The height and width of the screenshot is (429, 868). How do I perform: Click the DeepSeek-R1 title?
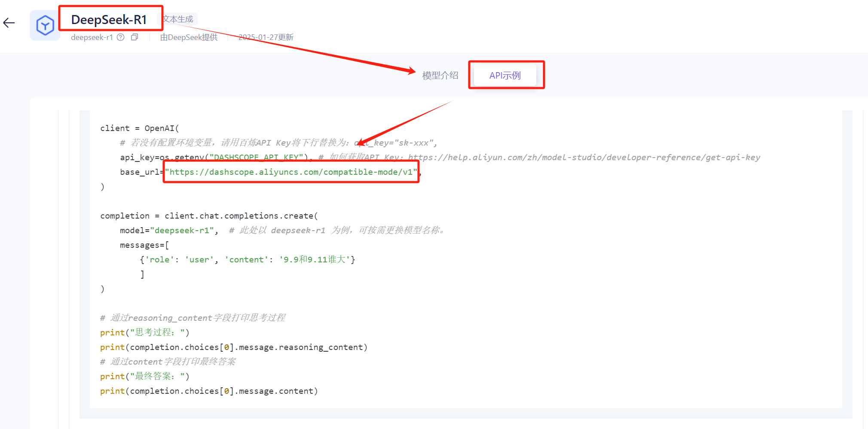109,20
